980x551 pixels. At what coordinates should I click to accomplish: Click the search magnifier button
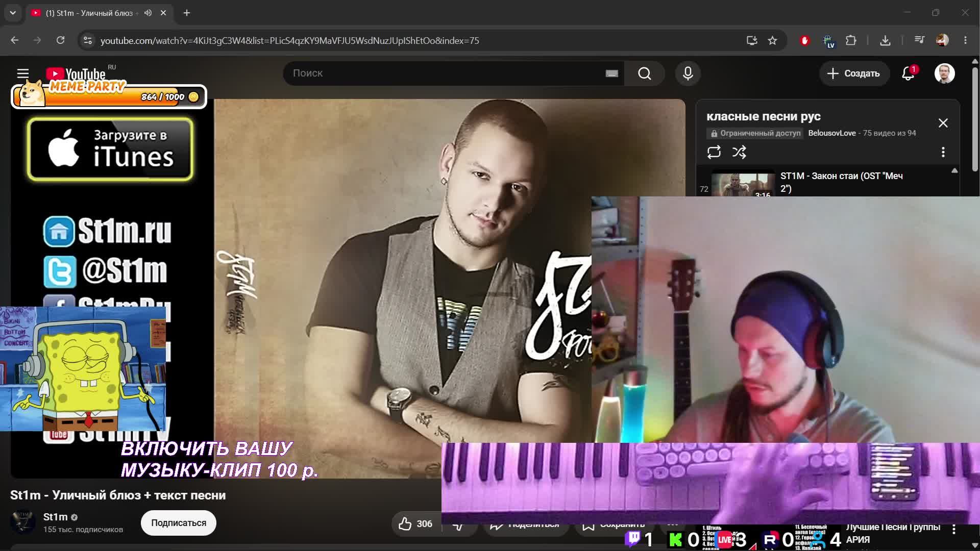tap(644, 73)
